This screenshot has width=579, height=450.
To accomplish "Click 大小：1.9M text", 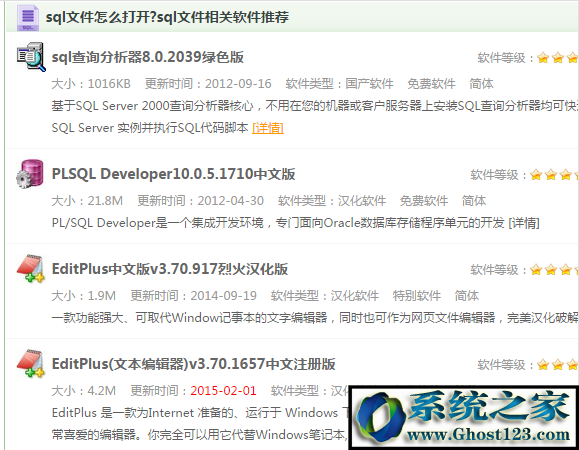I will click(x=83, y=296).
